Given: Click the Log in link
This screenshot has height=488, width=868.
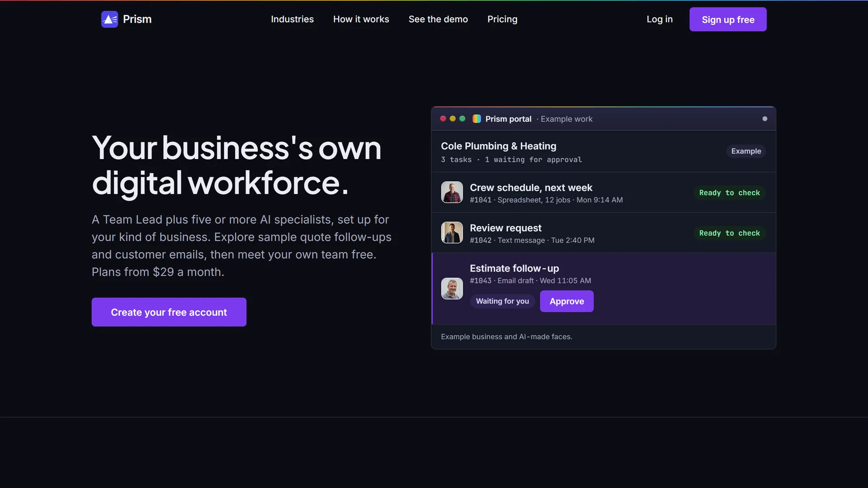Looking at the screenshot, I should coord(660,19).
